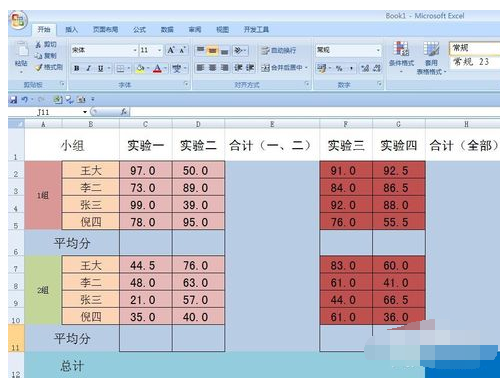Open Format as Table (套用表格格式)

[431, 58]
